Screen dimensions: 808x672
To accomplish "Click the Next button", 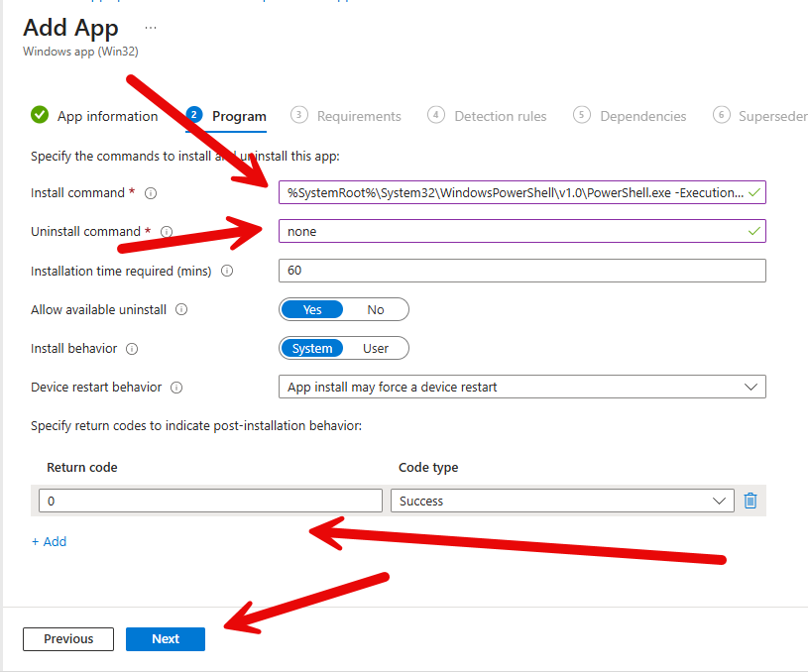I will [x=166, y=639].
